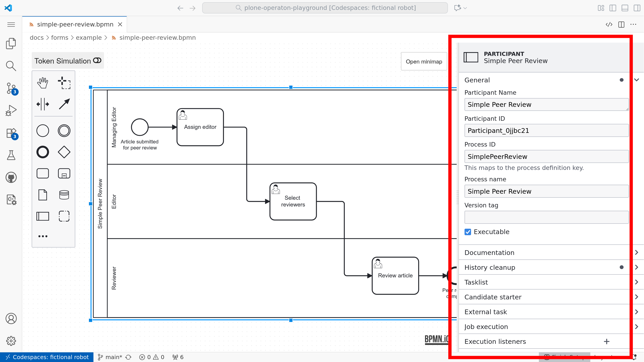Collapse the General properties section
Screen dimensions: 644x362
pyautogui.click(x=637, y=79)
